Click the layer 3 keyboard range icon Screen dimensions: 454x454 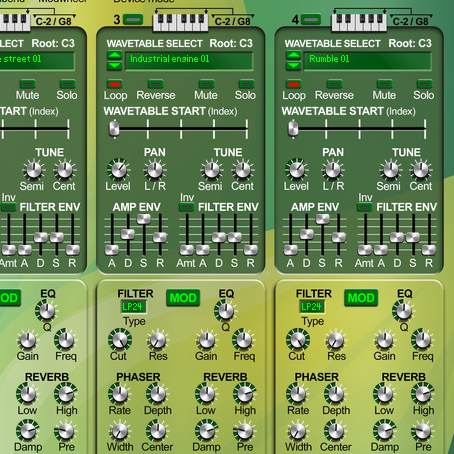[x=180, y=22]
